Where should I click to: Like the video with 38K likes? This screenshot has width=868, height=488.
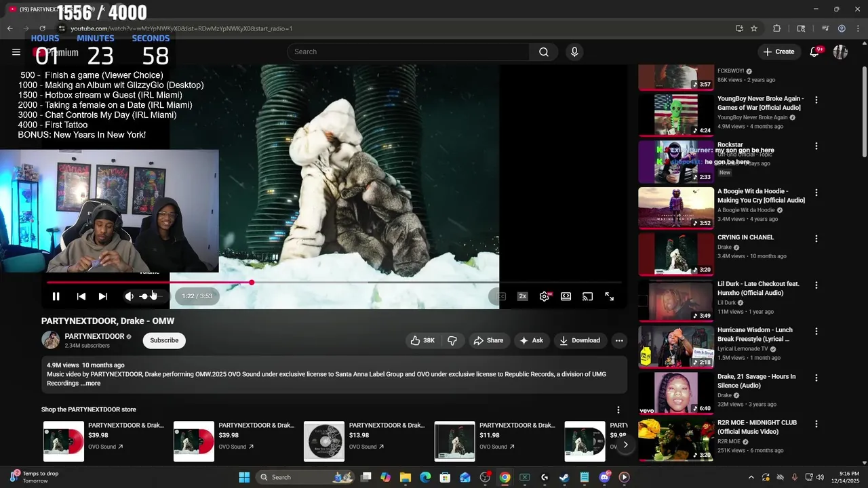click(422, 340)
